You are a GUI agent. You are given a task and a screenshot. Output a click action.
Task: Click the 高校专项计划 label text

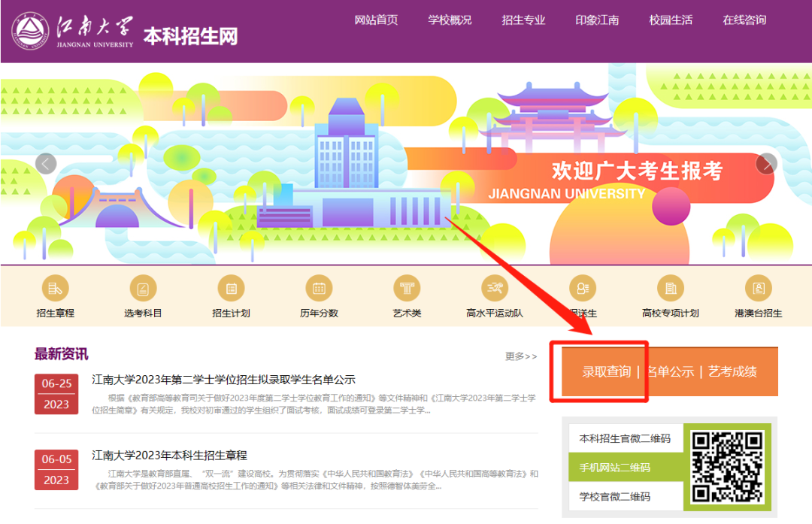click(671, 313)
